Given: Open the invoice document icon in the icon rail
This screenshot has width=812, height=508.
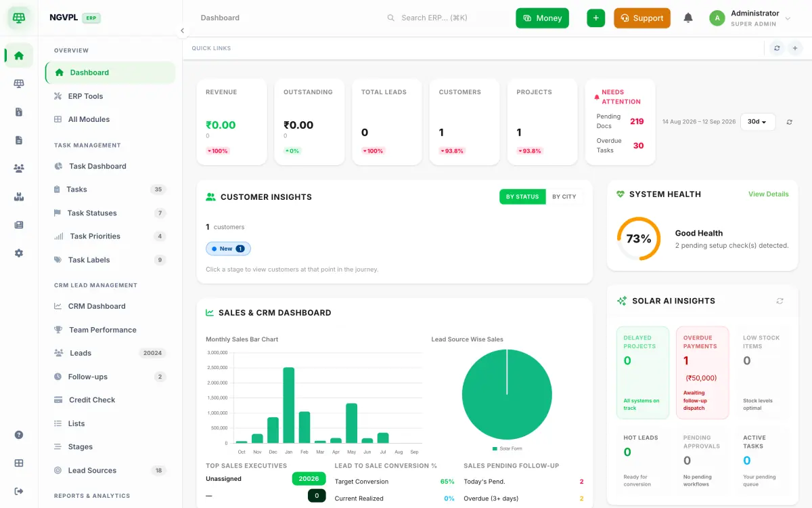Looking at the screenshot, I should (19, 112).
